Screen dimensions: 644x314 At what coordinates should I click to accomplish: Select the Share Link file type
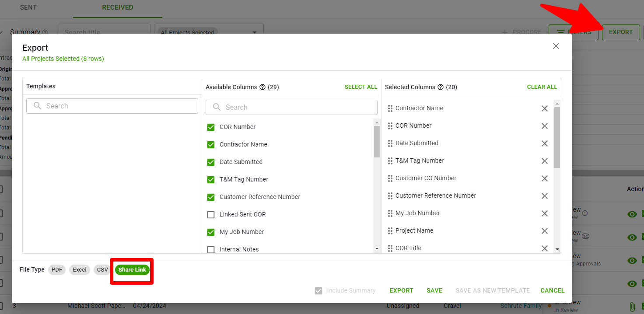132,270
